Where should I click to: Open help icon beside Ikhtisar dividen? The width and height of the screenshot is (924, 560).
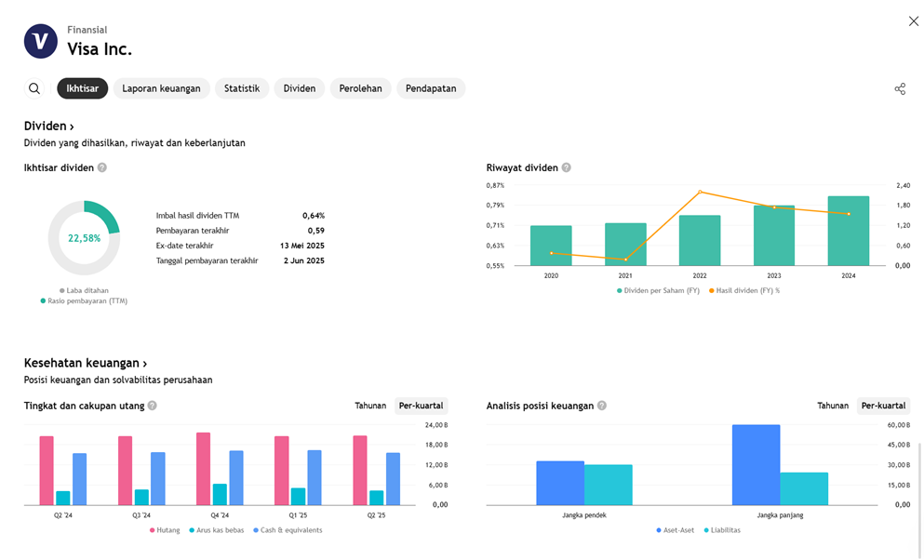coord(102,167)
